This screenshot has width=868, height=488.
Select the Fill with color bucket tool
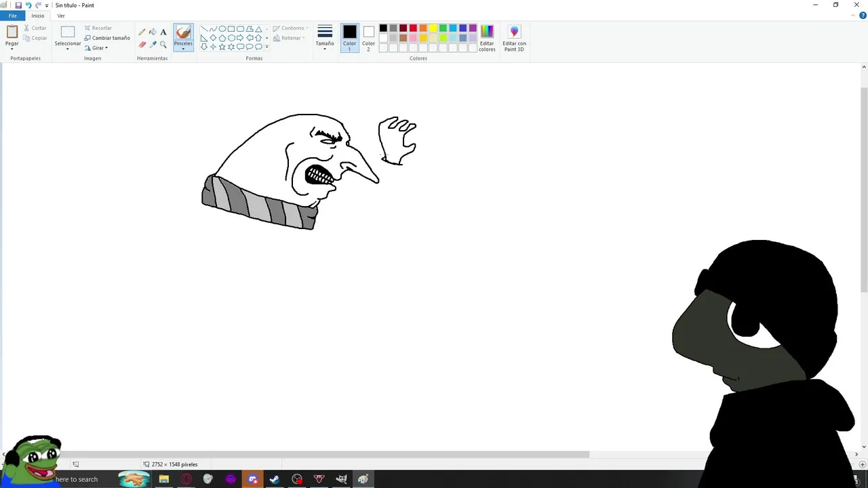[x=153, y=32]
